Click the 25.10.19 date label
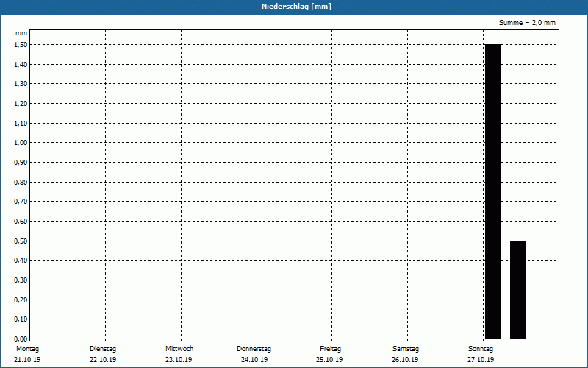 pyautogui.click(x=329, y=360)
